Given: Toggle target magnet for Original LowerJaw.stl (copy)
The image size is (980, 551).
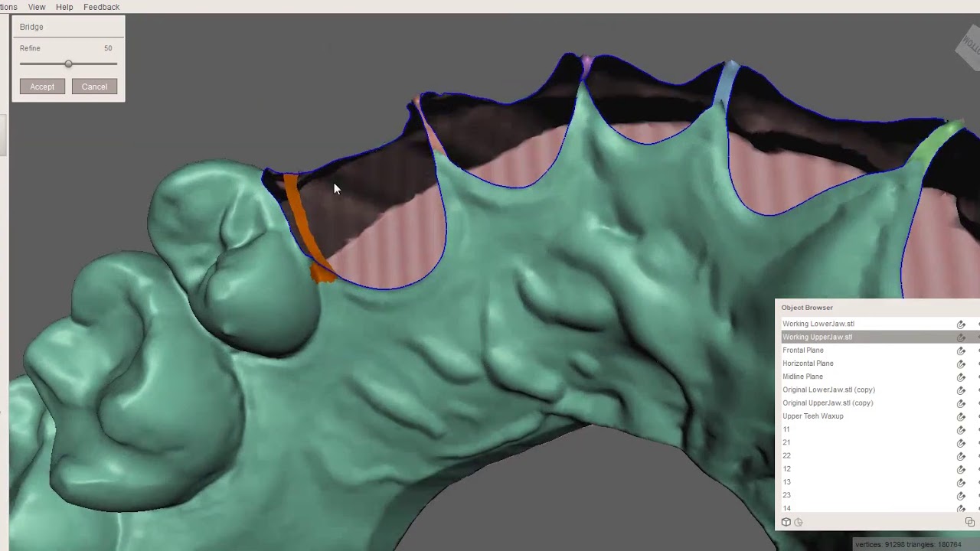Looking at the screenshot, I should click(961, 390).
